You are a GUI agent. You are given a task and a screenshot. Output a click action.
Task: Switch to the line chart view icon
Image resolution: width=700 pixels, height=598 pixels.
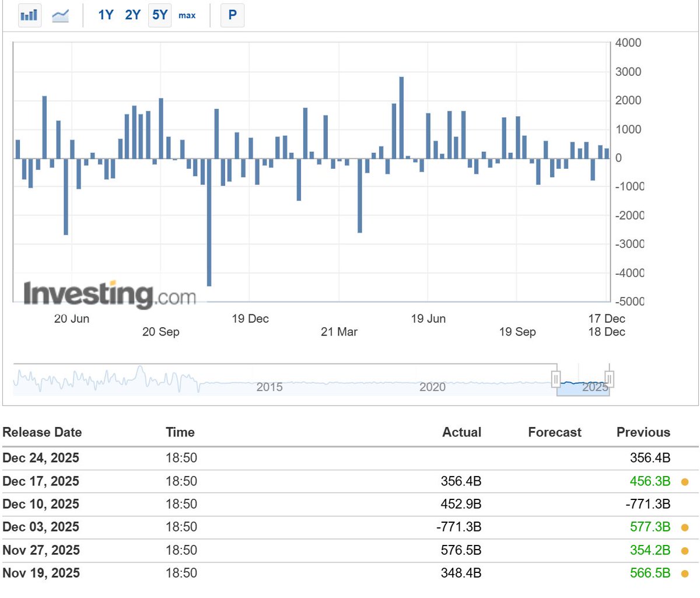(x=61, y=15)
